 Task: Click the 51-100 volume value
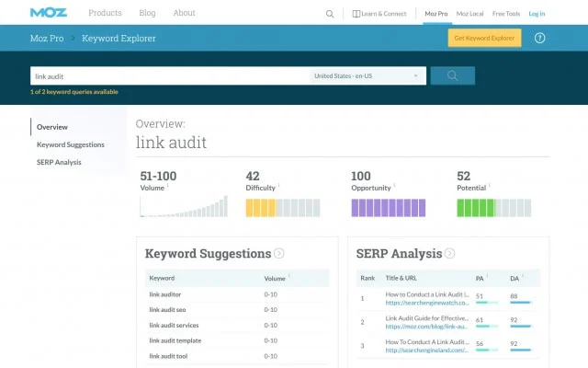point(158,176)
